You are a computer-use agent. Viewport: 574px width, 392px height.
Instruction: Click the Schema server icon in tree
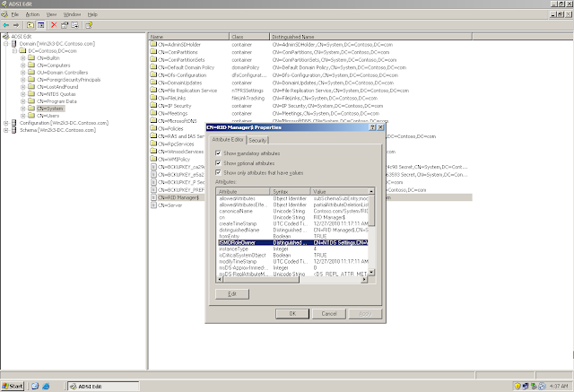click(x=14, y=130)
